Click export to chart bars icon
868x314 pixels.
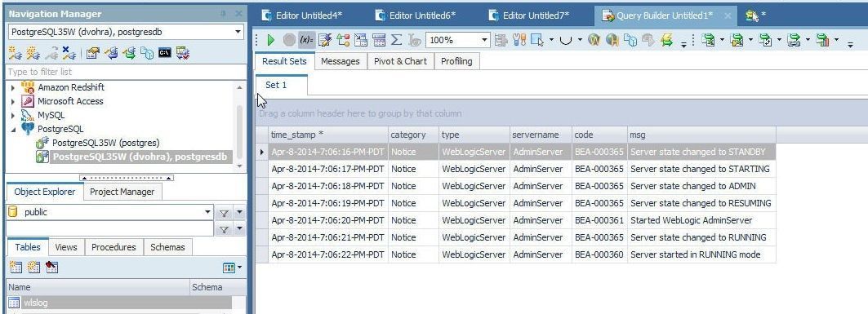click(x=822, y=40)
